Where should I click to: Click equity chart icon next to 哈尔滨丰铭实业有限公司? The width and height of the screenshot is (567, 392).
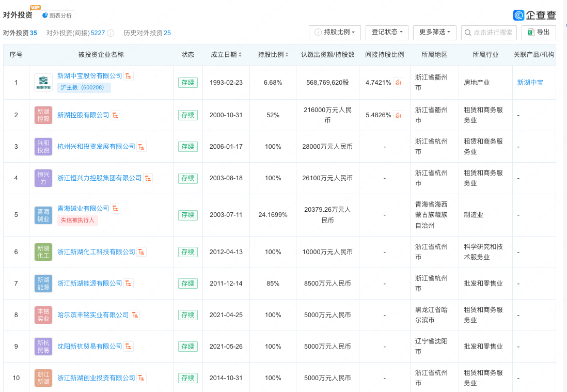(x=135, y=315)
